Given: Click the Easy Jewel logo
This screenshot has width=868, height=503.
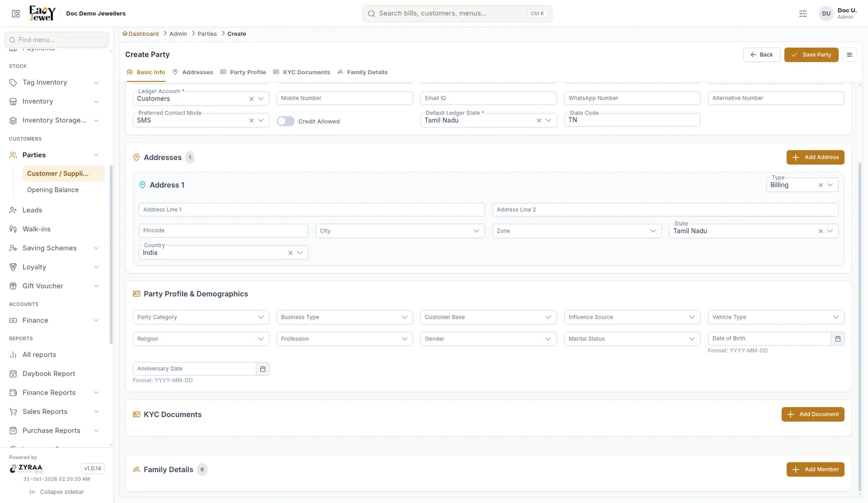Looking at the screenshot, I should point(42,14).
